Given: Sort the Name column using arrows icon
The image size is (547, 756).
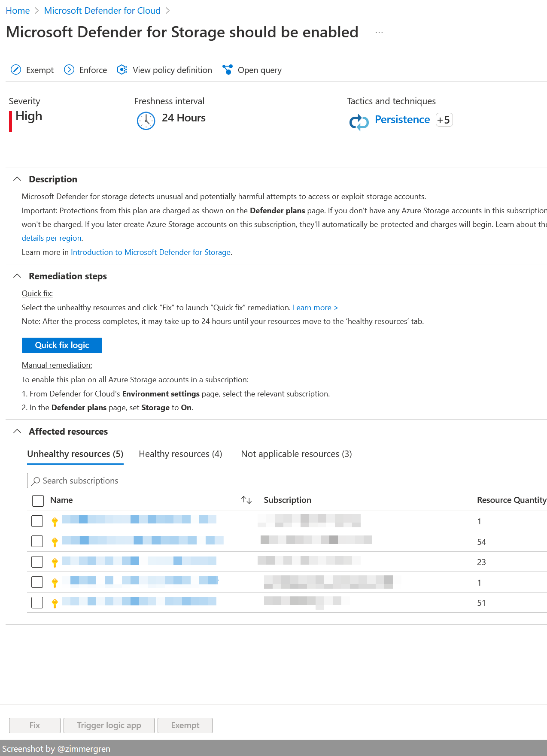Looking at the screenshot, I should click(246, 500).
